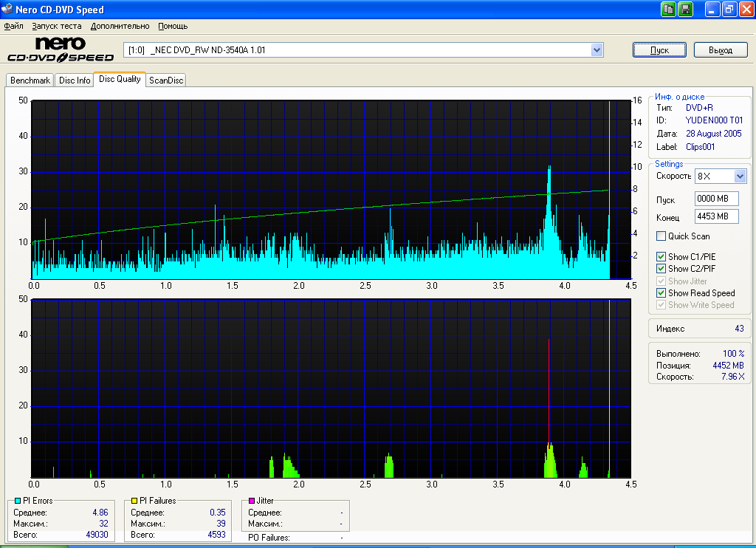Click the Nero app icon in title bar

(x=7, y=10)
